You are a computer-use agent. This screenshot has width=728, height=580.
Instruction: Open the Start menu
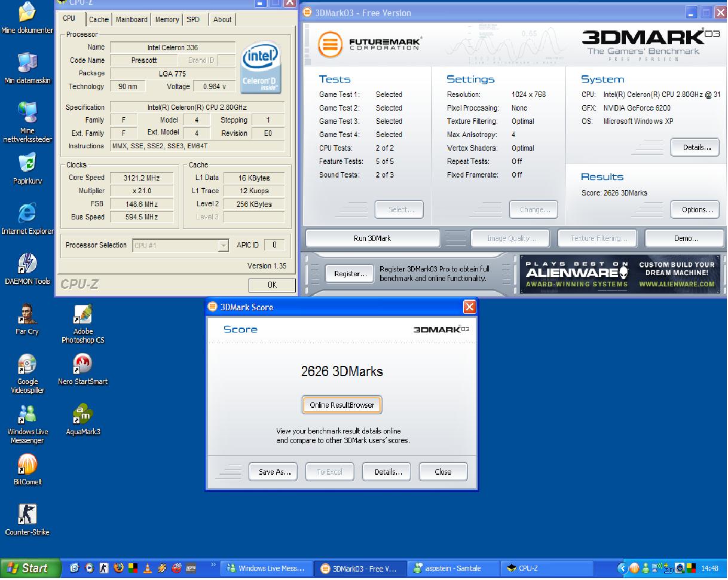(x=30, y=568)
